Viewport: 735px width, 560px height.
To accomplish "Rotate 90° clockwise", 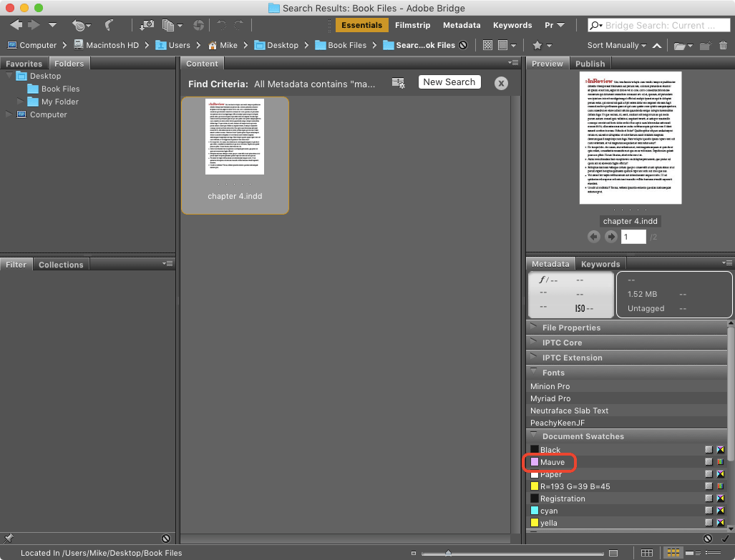I will pyautogui.click(x=238, y=25).
